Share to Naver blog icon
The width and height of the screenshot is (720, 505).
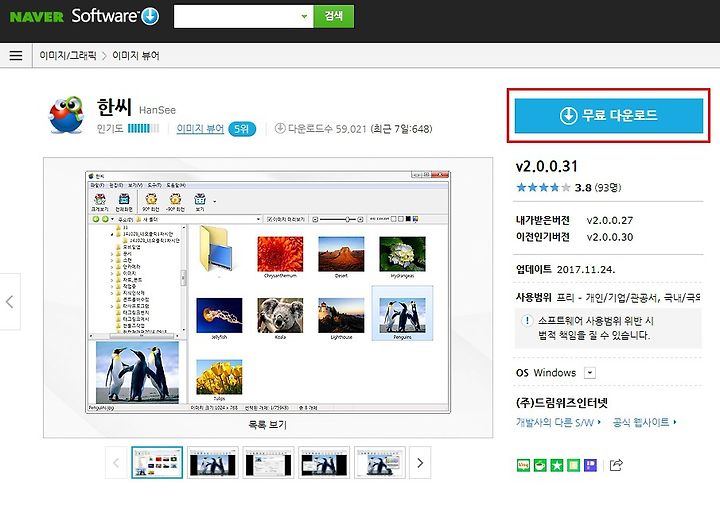523,465
